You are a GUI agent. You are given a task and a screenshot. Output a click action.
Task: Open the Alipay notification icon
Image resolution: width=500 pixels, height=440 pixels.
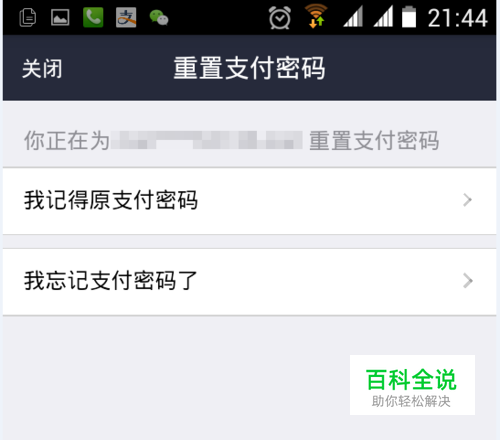pos(126,17)
